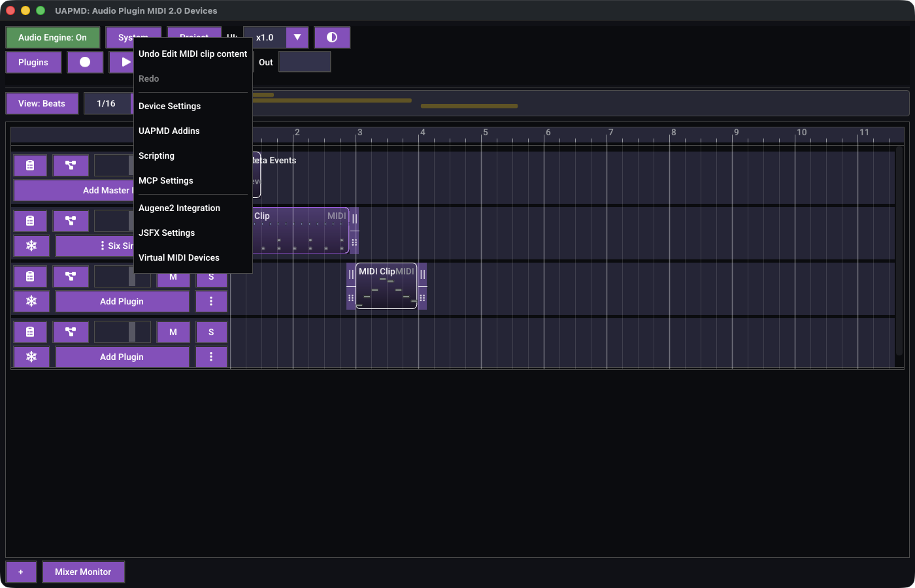Toggle the light/dark theme icon button
The image size is (915, 588).
click(x=332, y=37)
